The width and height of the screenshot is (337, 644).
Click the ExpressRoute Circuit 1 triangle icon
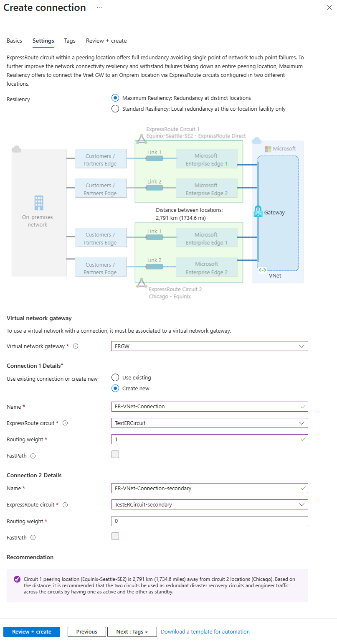[142, 138]
